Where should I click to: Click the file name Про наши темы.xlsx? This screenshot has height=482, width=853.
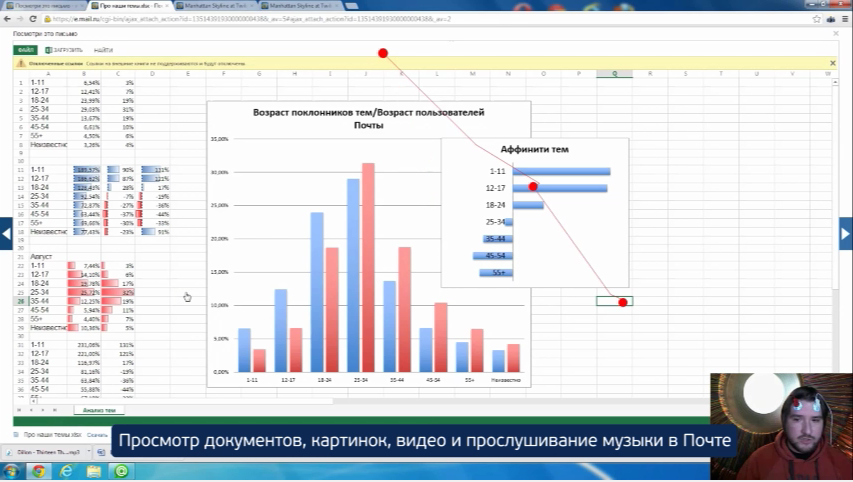pyautogui.click(x=52, y=435)
